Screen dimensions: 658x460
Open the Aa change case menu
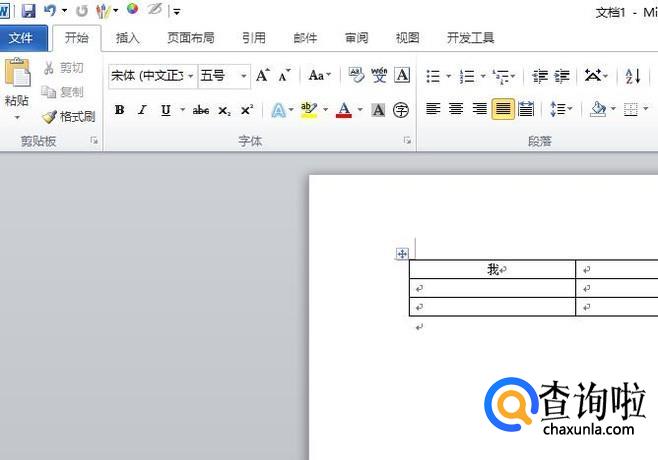click(320, 76)
